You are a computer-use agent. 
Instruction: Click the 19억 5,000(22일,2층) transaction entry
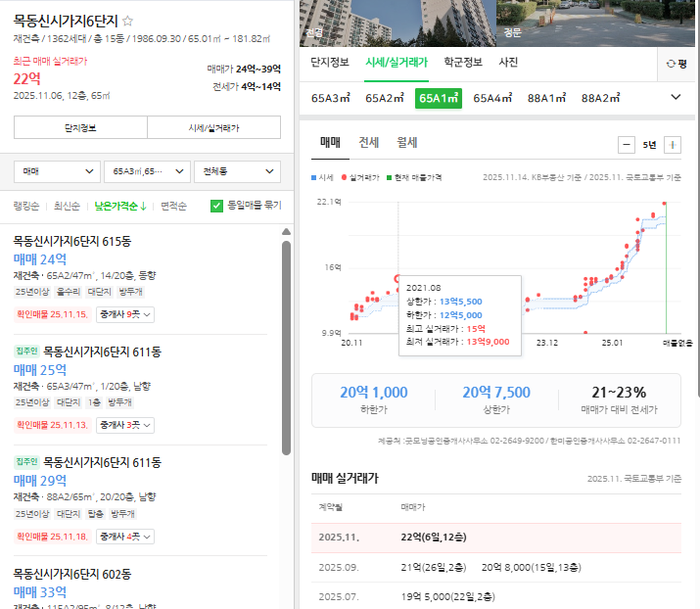tap(447, 597)
